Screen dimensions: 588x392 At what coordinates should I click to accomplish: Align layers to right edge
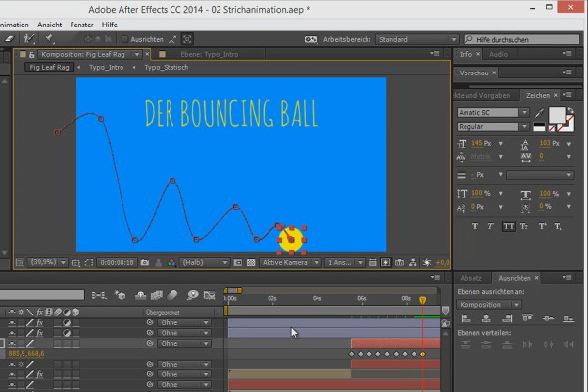pos(507,318)
